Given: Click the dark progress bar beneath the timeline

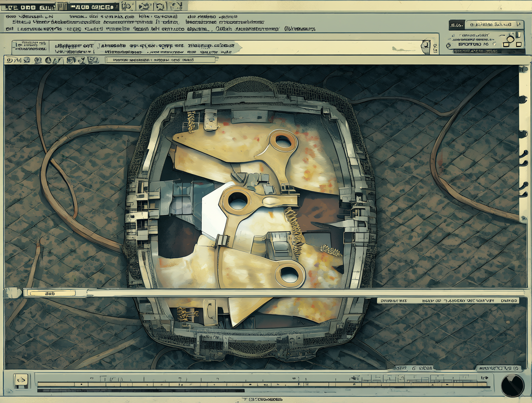Looking at the screenshot, I should pyautogui.click(x=141, y=391).
